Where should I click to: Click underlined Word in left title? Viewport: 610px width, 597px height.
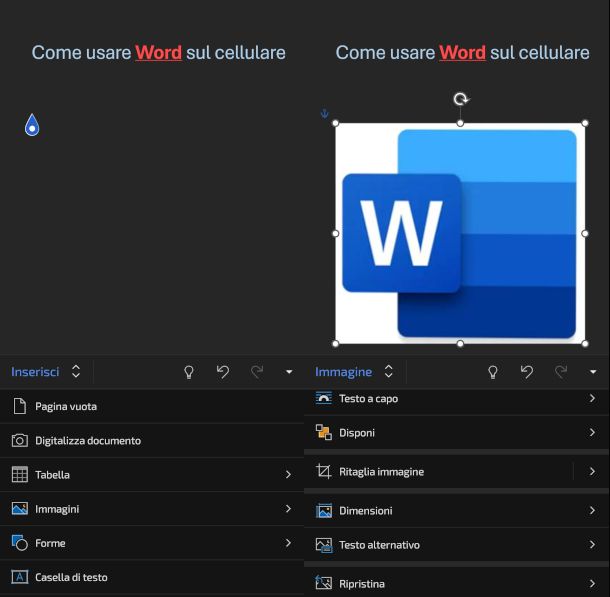158,53
